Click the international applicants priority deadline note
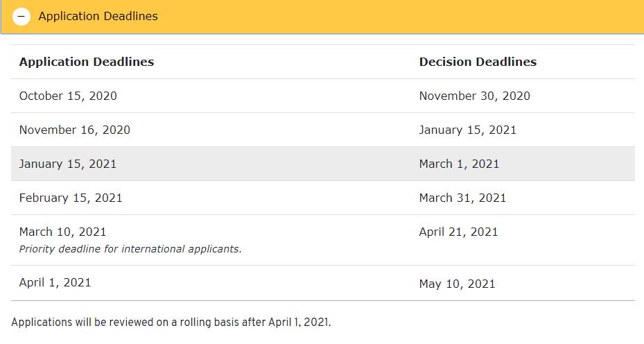Image resolution: width=644 pixels, height=344 pixels. 130,249
